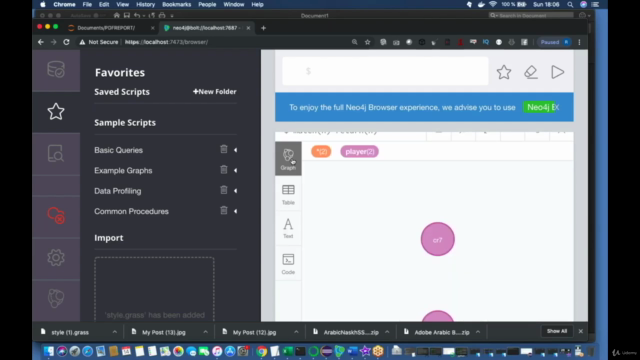The image size is (640, 360).
Task: Open the History menu
Action: pos(145,4)
